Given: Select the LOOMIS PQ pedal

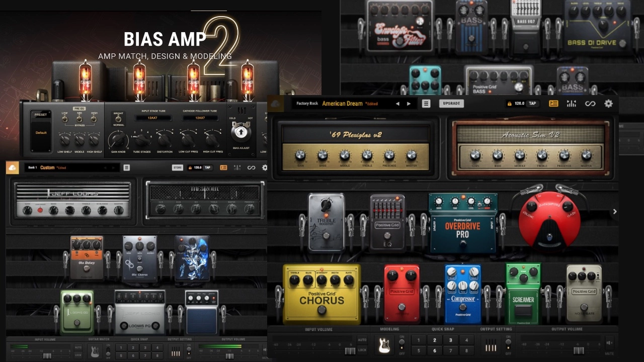Looking at the screenshot, I should point(140,312).
